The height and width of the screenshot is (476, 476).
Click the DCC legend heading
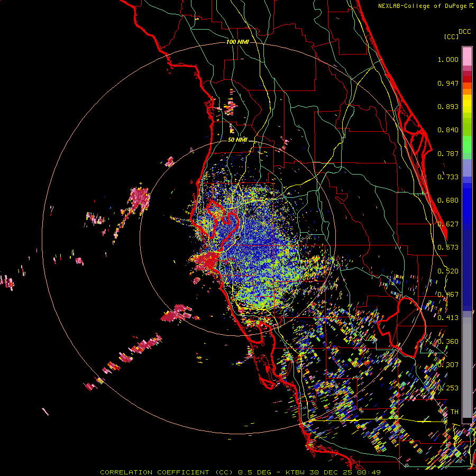click(465, 32)
